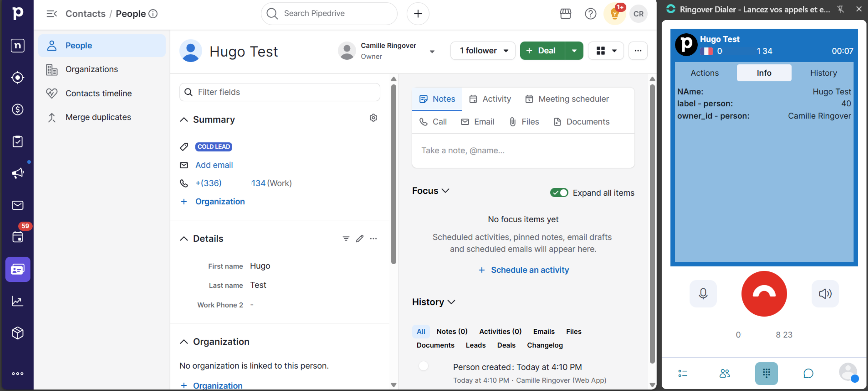Viewport: 868px width, 391px height.
Task: Open Contacts timeline menu item
Action: tap(102, 93)
